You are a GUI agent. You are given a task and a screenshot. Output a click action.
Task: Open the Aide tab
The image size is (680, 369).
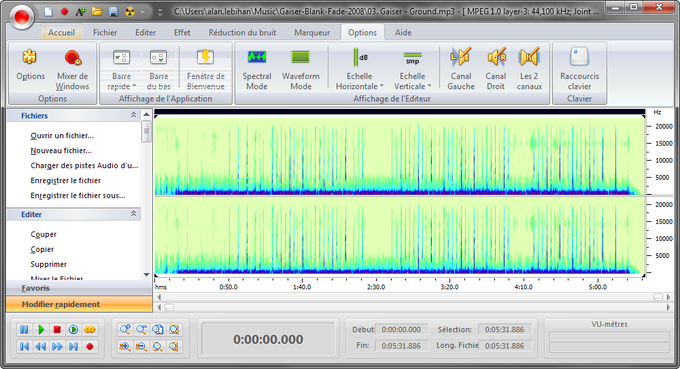tap(403, 33)
